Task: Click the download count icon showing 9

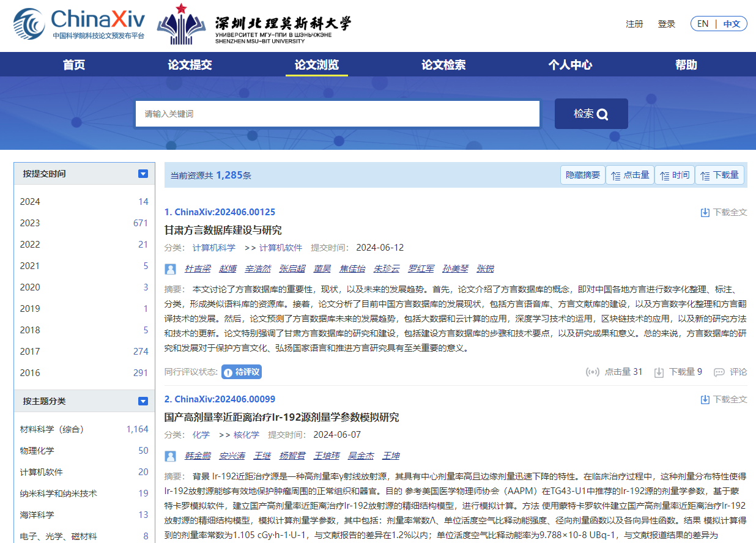Action: point(659,372)
